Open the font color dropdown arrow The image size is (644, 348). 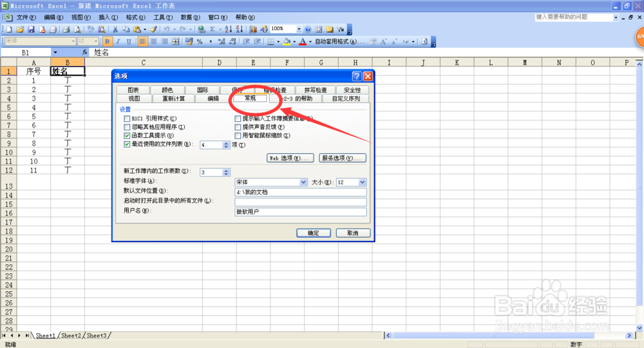(310, 41)
